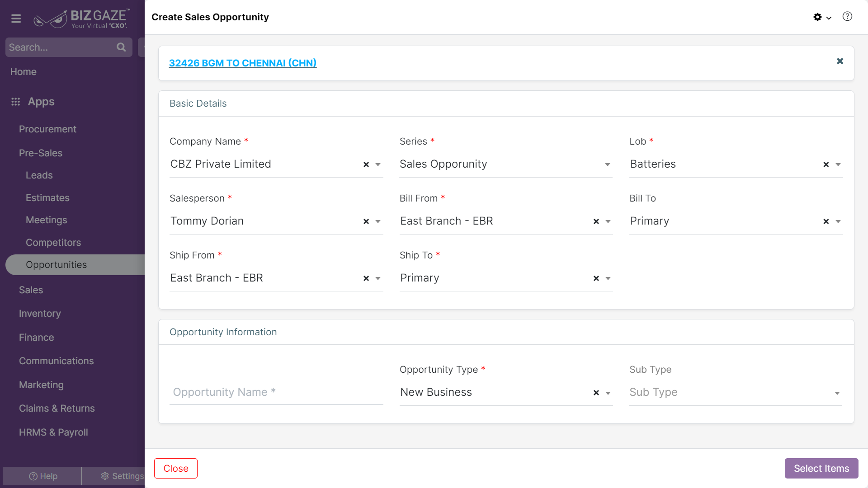The image size is (868, 488).
Task: Clear the Lob Batteries value
Action: click(826, 164)
